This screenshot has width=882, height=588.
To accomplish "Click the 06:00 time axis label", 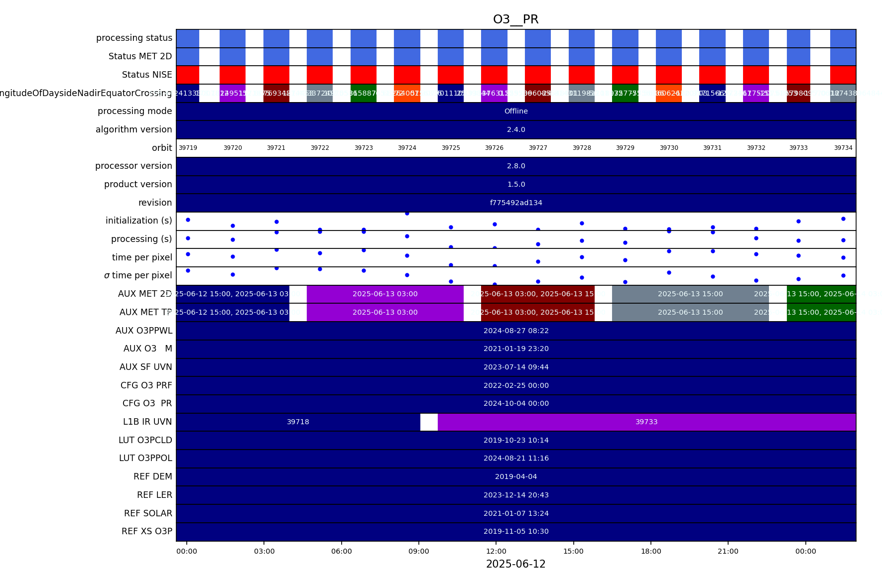I will click(x=341, y=551).
